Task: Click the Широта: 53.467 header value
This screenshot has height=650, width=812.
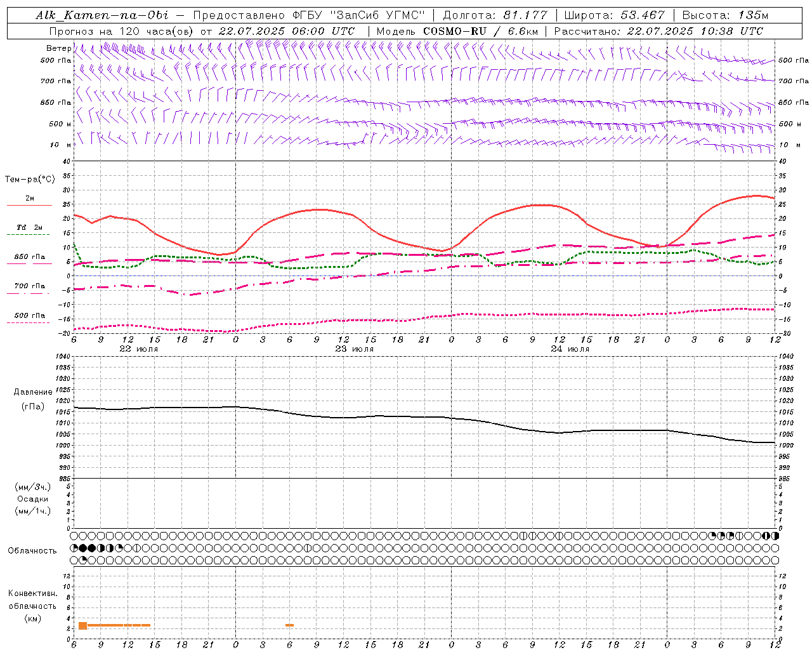Action: [614, 15]
